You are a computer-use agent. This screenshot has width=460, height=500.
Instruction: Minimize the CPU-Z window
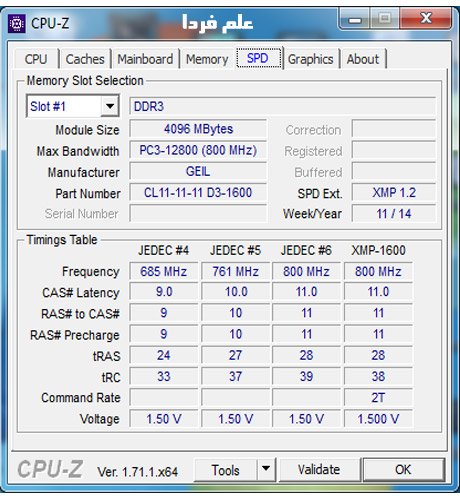click(x=355, y=20)
